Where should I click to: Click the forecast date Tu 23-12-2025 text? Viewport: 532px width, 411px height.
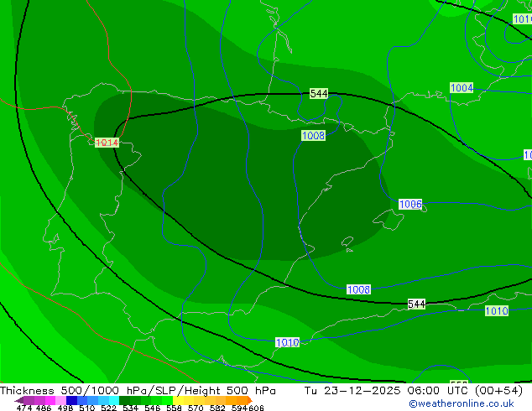click(353, 391)
